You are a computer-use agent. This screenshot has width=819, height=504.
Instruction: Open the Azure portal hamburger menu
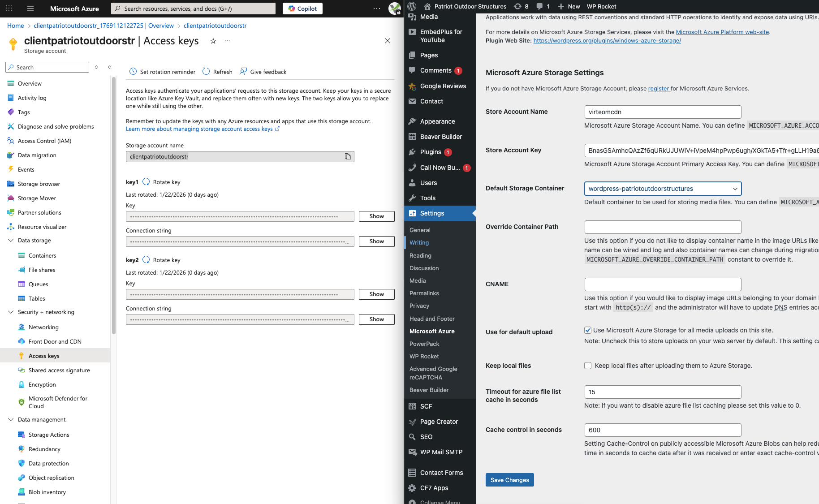30,9
